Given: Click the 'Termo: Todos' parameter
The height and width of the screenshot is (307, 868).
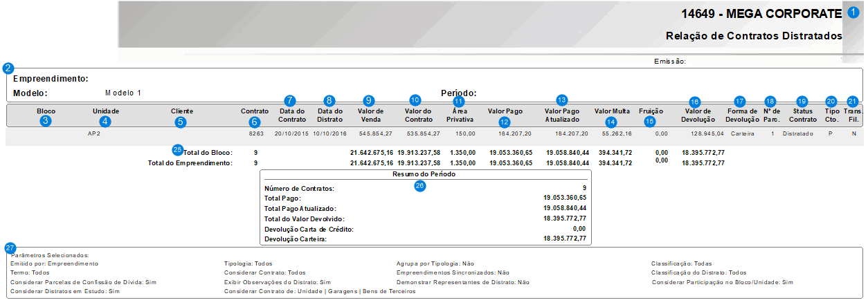Looking at the screenshot, I should 30,272.
